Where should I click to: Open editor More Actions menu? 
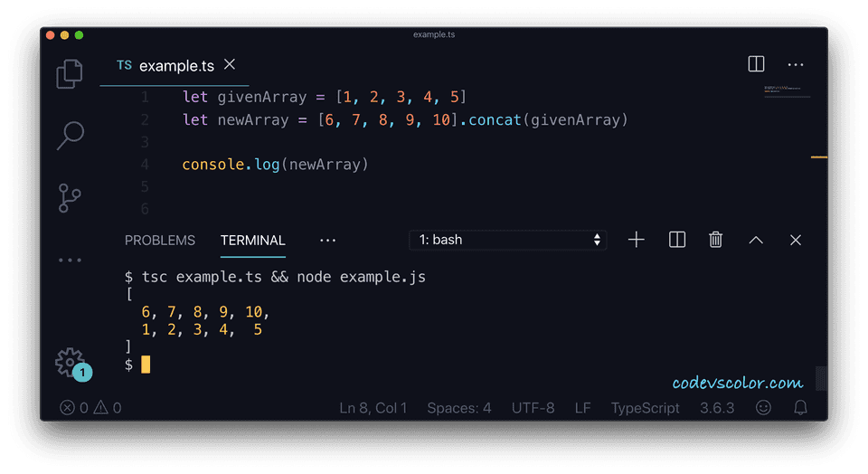click(x=796, y=65)
